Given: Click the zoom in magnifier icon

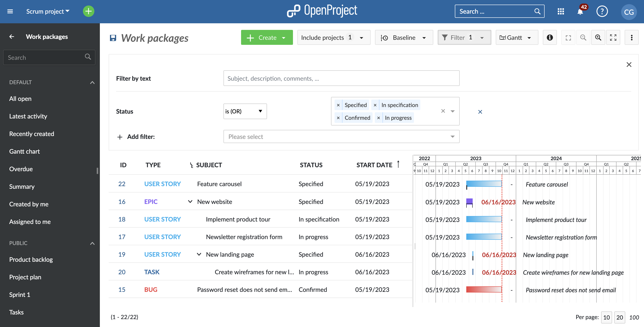Looking at the screenshot, I should pos(598,37).
